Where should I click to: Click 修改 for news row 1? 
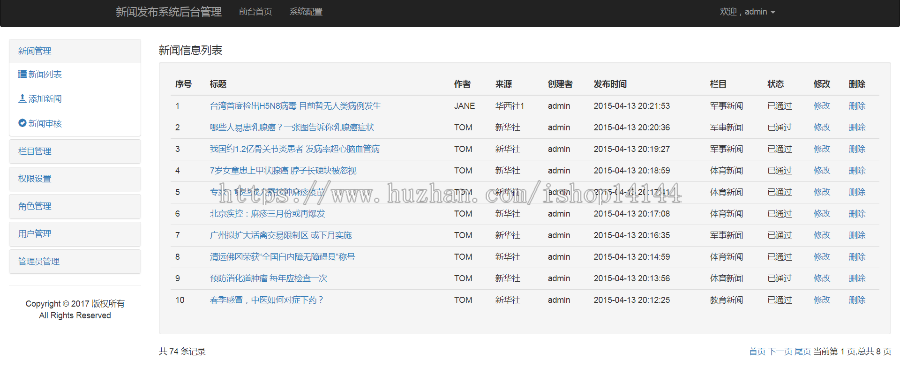click(x=822, y=106)
